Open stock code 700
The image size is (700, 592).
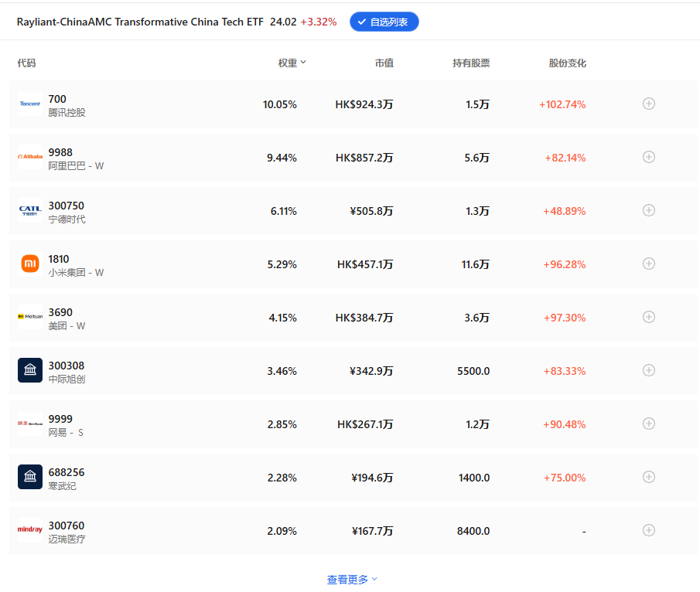57,99
